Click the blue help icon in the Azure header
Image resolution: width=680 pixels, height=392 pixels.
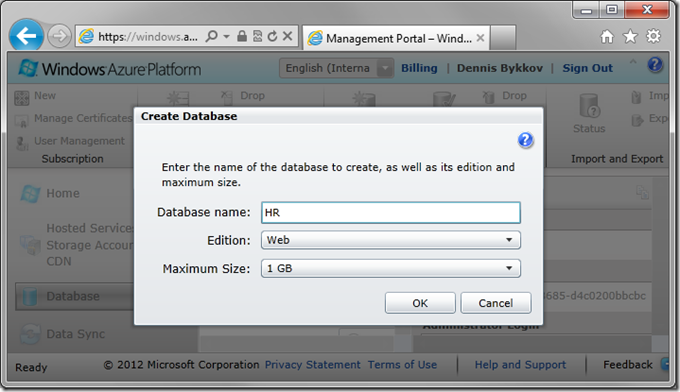coord(655,65)
